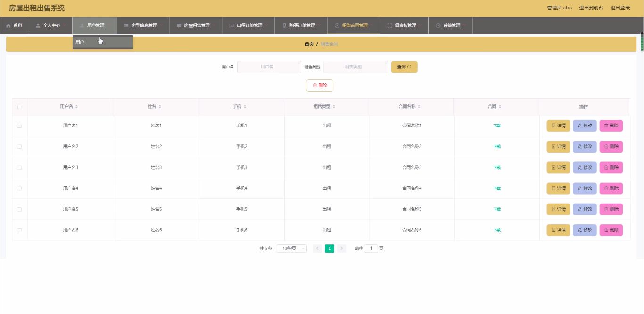
Task: Sort table by 姓名 column arrows
Action: pos(160,107)
